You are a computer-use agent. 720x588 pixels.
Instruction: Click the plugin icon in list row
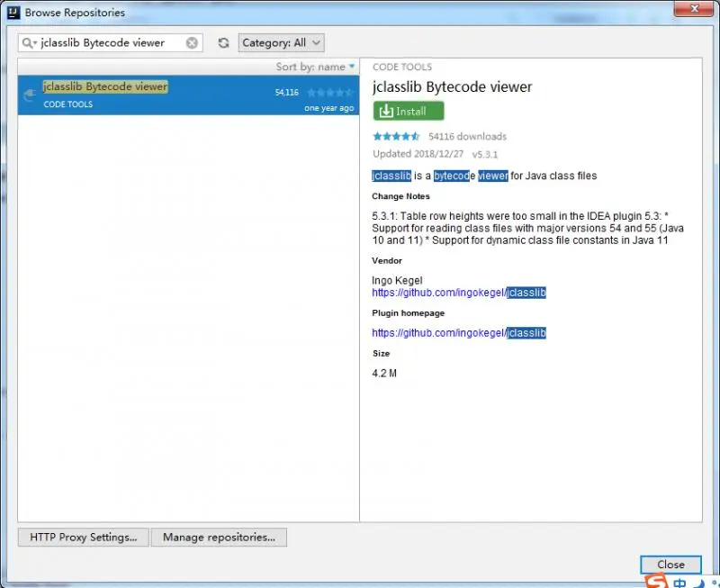click(30, 95)
